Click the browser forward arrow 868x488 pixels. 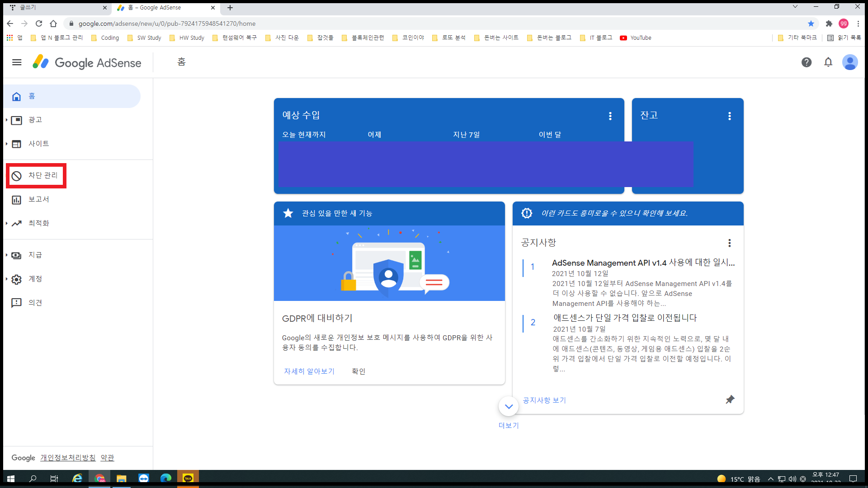tap(24, 23)
